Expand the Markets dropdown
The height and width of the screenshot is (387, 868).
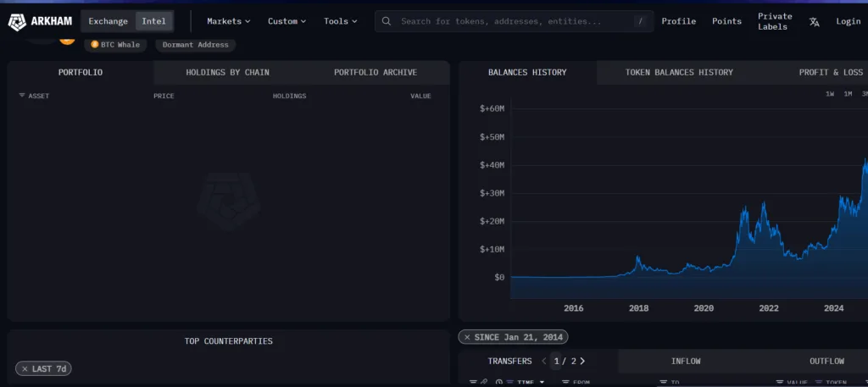pos(229,21)
